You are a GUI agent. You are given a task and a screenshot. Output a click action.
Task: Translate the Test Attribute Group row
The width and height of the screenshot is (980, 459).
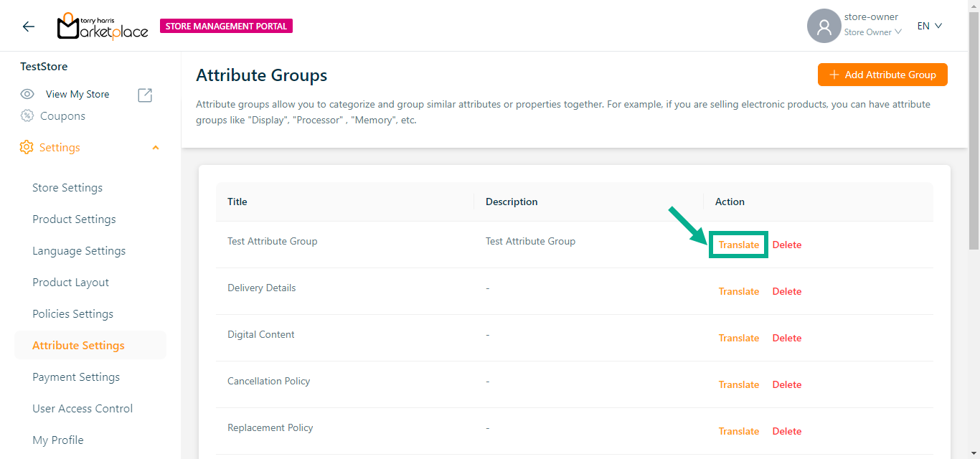pos(738,245)
